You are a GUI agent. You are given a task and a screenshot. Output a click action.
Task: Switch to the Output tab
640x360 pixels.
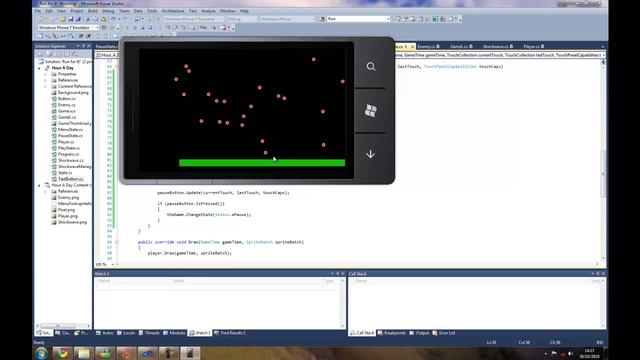coord(419,333)
